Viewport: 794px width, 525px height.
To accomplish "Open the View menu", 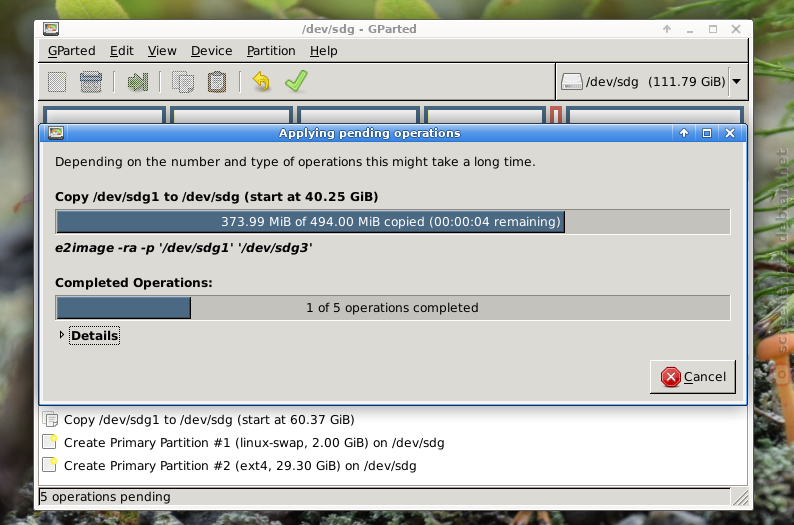I will click(x=162, y=51).
